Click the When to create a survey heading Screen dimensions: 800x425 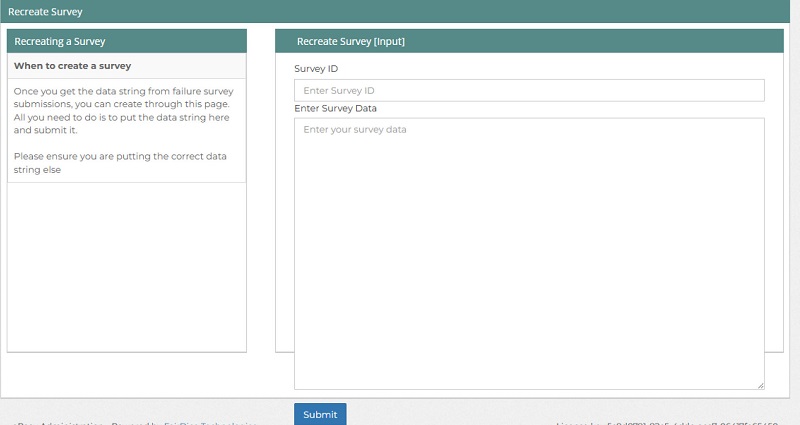[73, 65]
